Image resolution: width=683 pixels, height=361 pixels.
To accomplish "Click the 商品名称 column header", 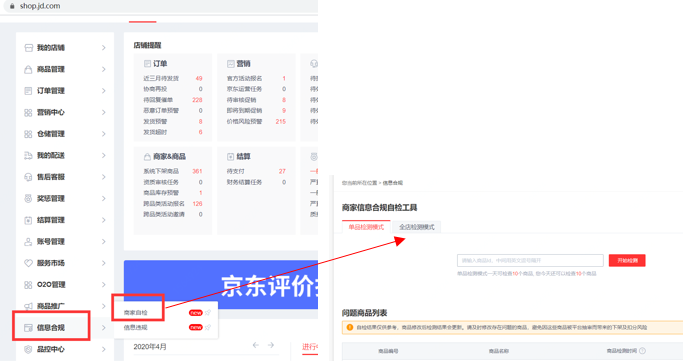I will point(499,351).
